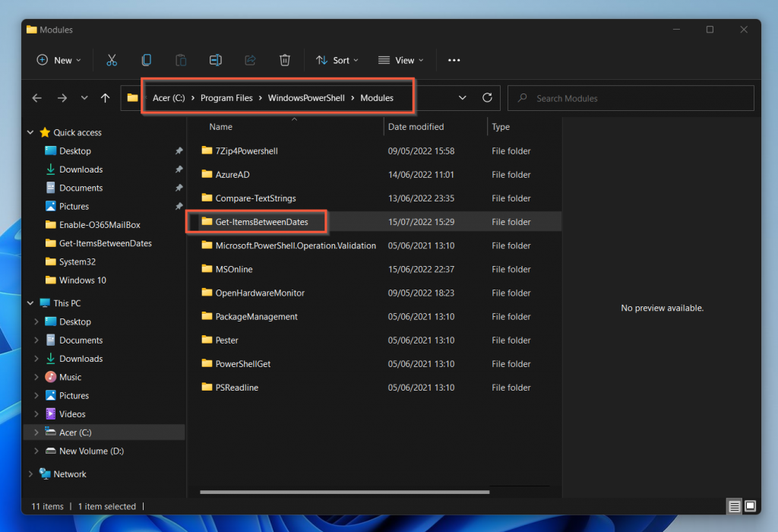The height and width of the screenshot is (532, 778).
Task: Refresh the Modules folder view
Action: (x=487, y=98)
